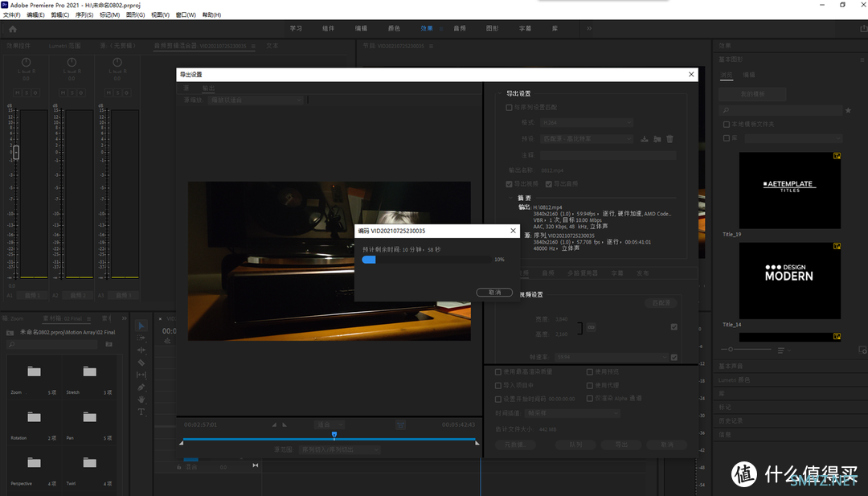Click the quick export icon at top right

point(863,28)
